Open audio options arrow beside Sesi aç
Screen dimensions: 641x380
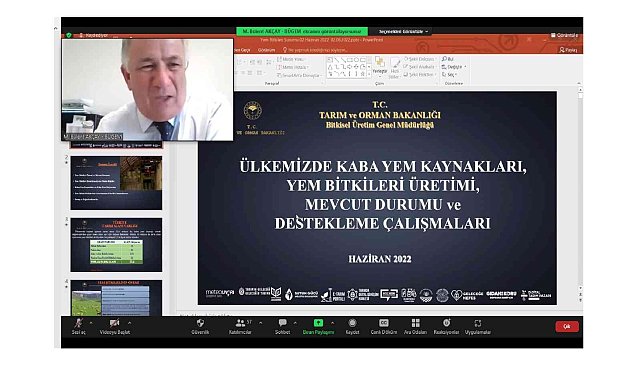91,323
